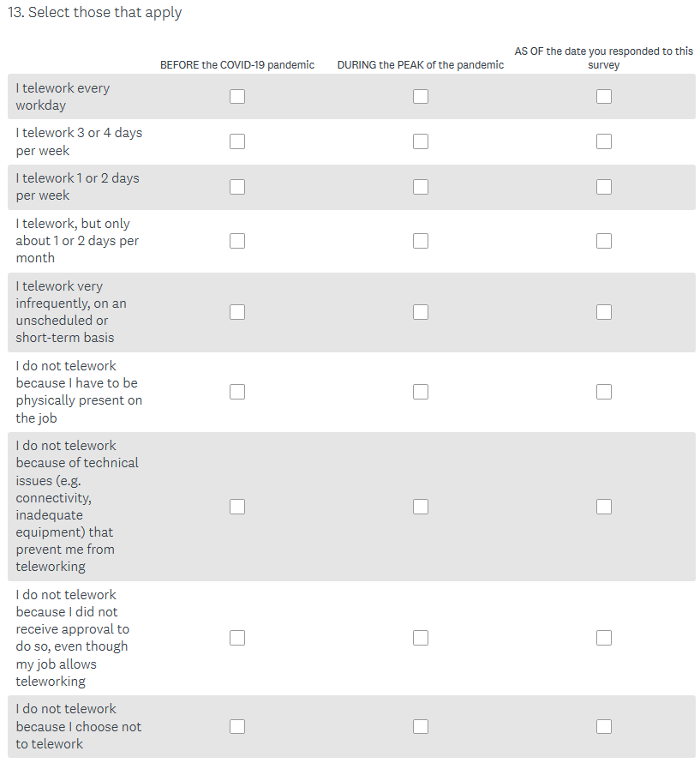700x769 pixels.
Task: Tick 'did not receive approval' BEFORE the pandemic
Action: point(237,638)
